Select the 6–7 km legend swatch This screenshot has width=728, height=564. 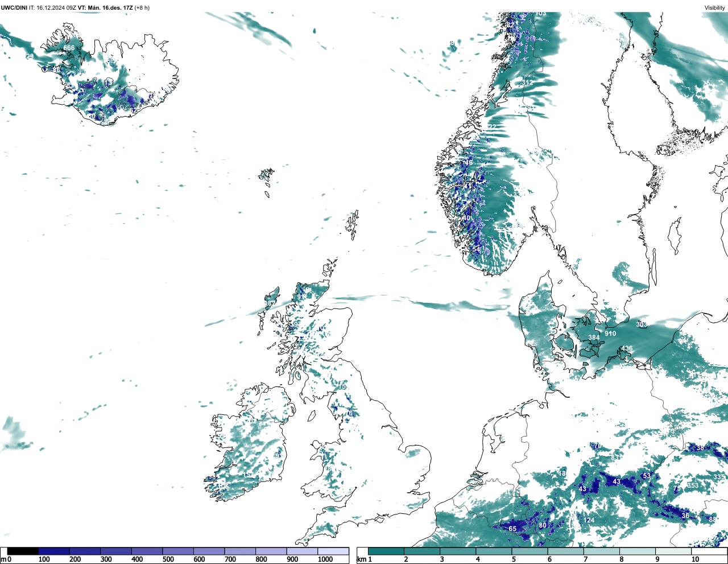(565, 551)
